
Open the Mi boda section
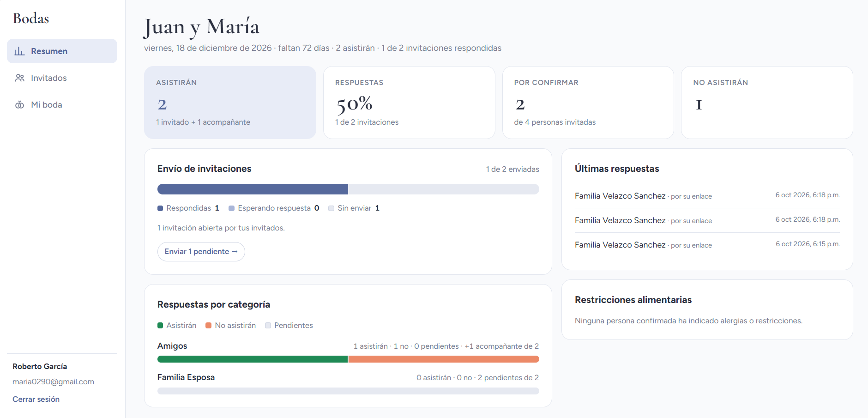[x=62, y=105]
